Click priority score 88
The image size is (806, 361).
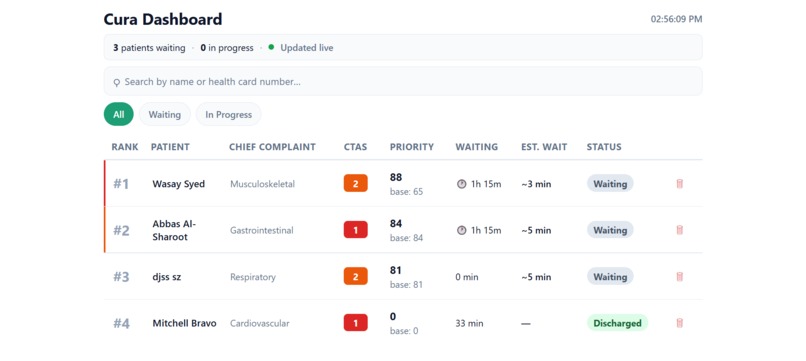tap(396, 177)
